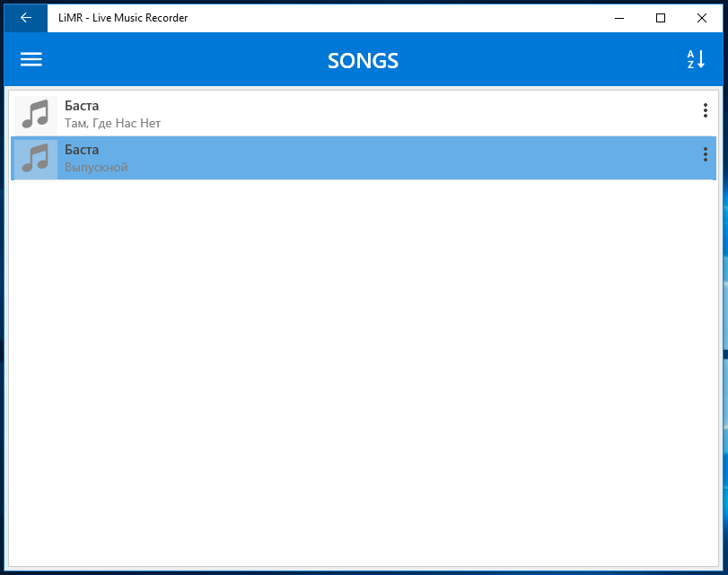
Task: Select song title Выпускной
Action: pos(96,167)
